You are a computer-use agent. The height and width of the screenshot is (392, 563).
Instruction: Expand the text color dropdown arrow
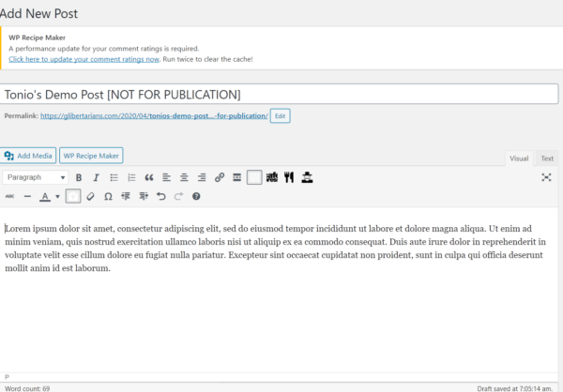(x=57, y=197)
